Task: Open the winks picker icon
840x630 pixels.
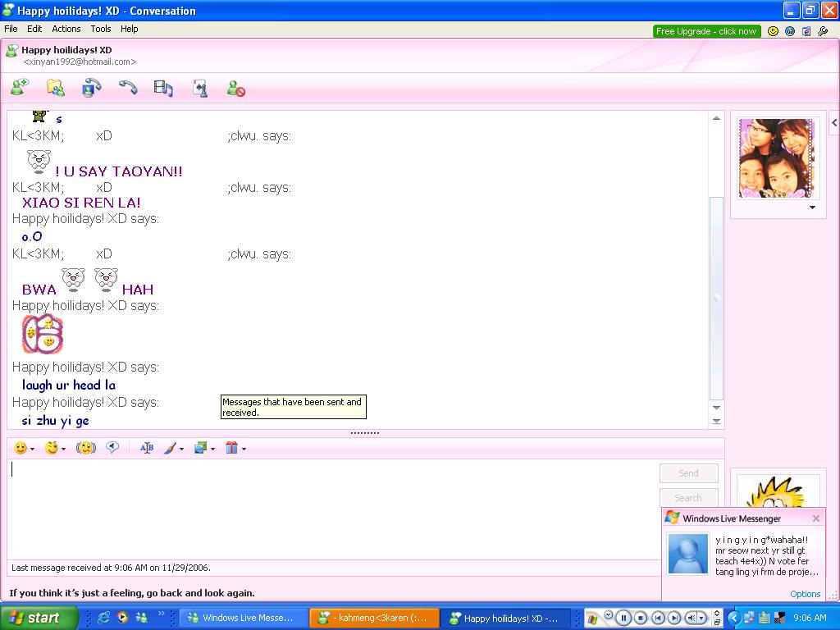Action: click(x=52, y=448)
